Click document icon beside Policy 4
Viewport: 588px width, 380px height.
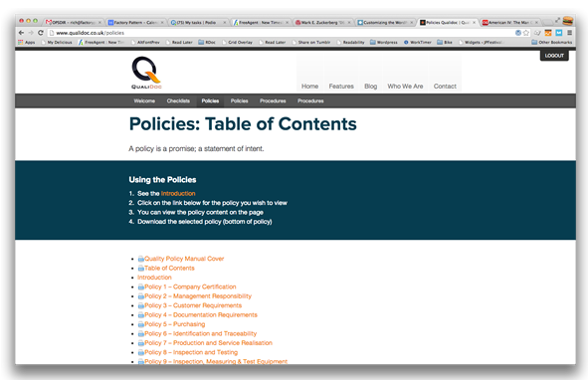point(140,315)
